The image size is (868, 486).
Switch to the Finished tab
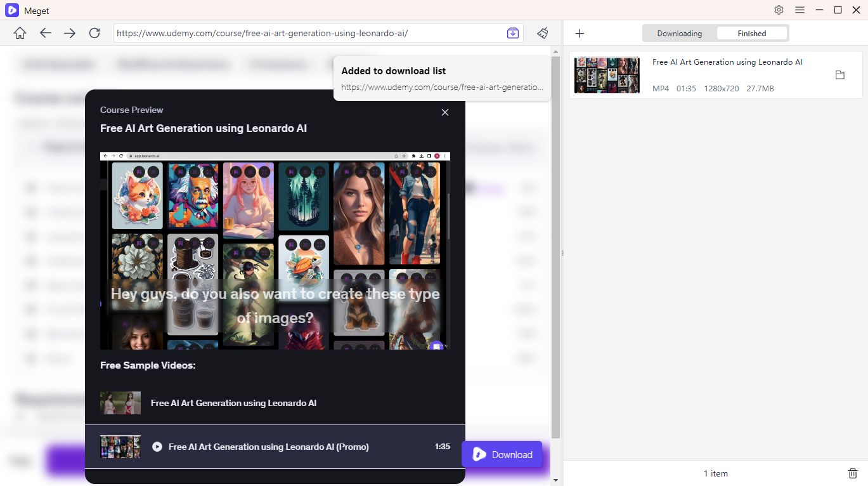tap(752, 34)
